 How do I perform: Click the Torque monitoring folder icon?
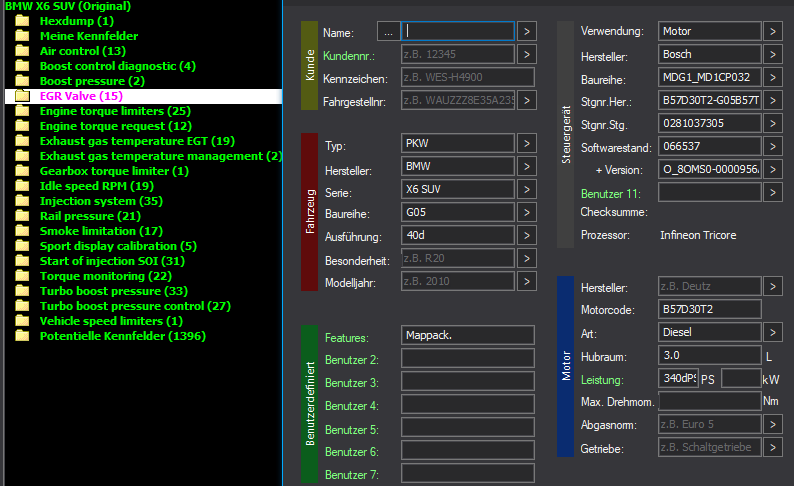tap(22, 276)
